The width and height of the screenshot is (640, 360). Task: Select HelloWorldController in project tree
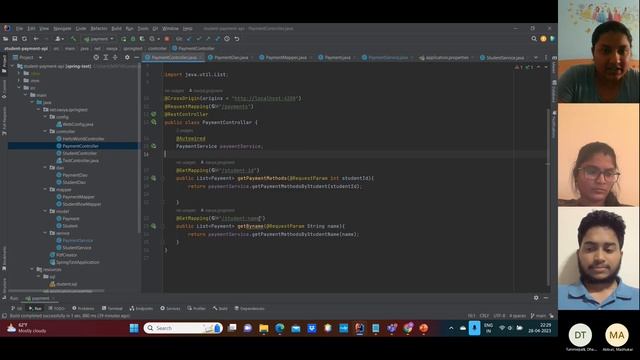[83, 139]
